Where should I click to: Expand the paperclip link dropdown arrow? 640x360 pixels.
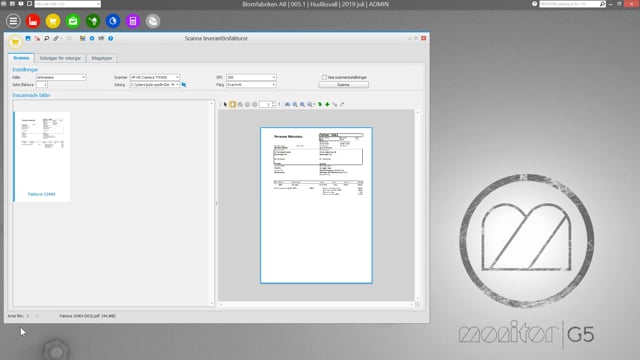tap(61, 38)
